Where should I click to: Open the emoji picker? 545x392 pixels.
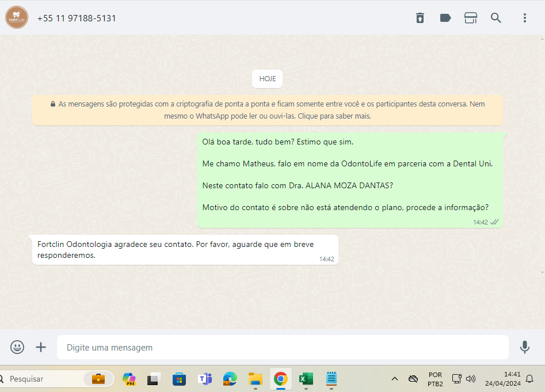click(x=17, y=347)
